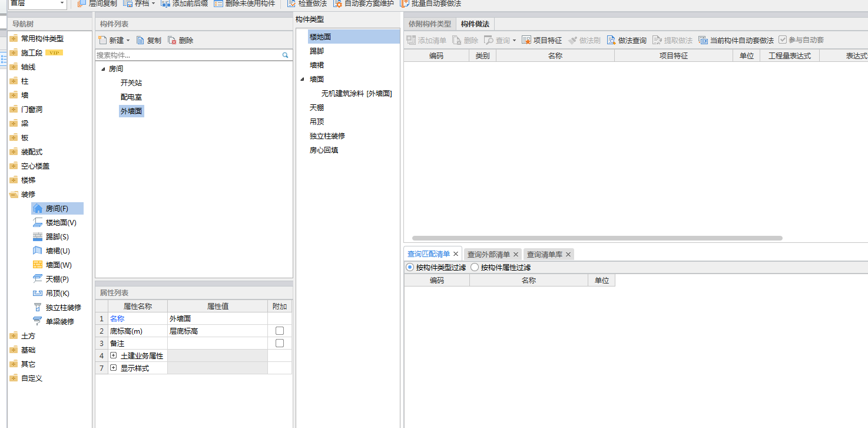868x428 pixels.
Task: Switch to the 查询外部清单 tab
Action: (x=489, y=255)
